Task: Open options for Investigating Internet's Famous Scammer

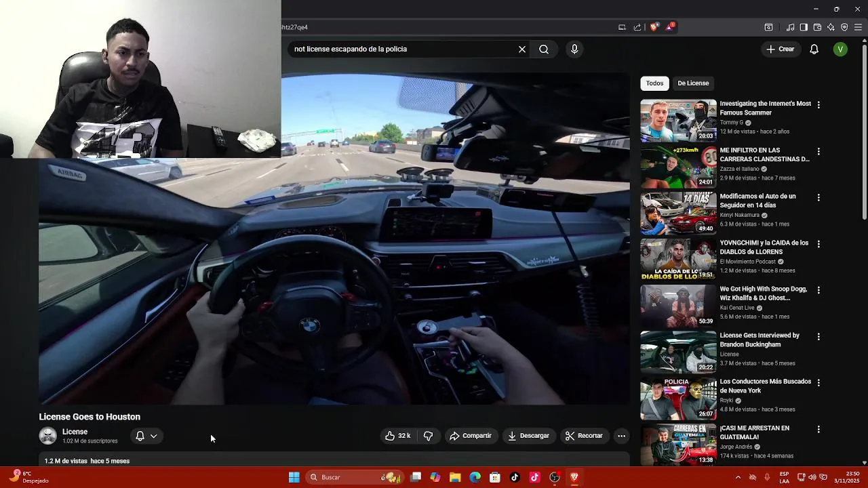Action: tap(818, 105)
